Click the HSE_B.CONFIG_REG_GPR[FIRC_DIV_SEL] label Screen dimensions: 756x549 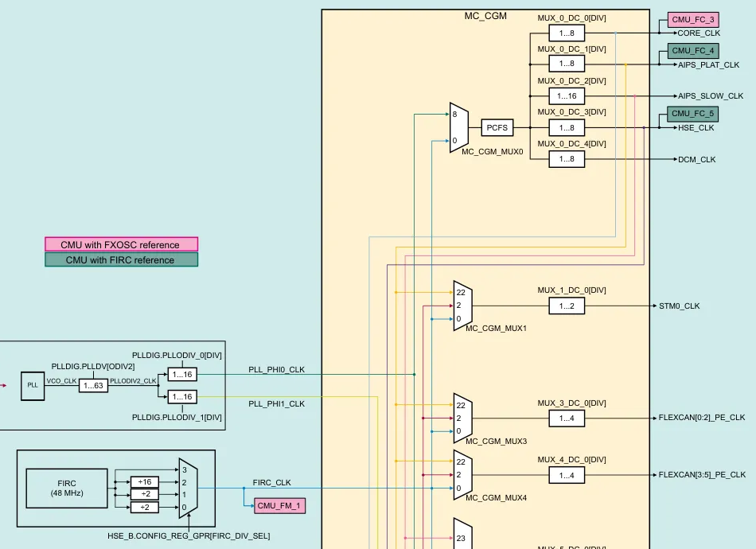(x=189, y=536)
